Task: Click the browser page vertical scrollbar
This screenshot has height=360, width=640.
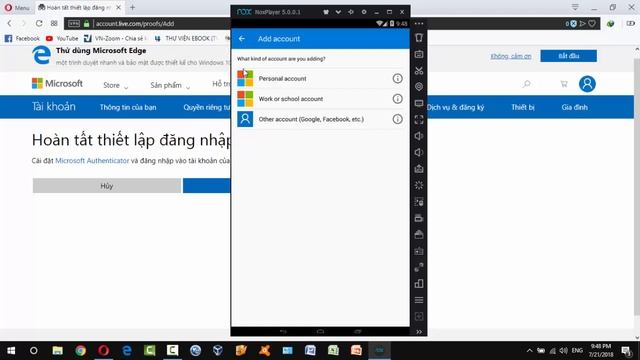Action: click(x=637, y=188)
